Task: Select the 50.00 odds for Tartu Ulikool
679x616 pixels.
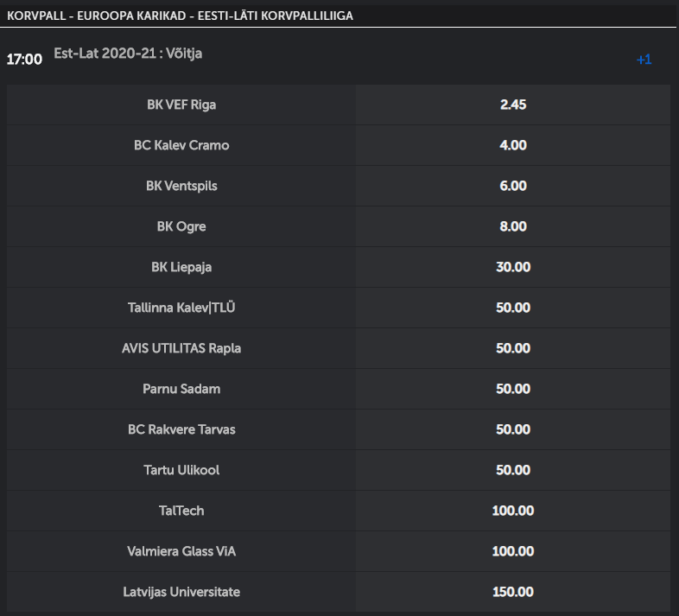Action: click(x=512, y=470)
